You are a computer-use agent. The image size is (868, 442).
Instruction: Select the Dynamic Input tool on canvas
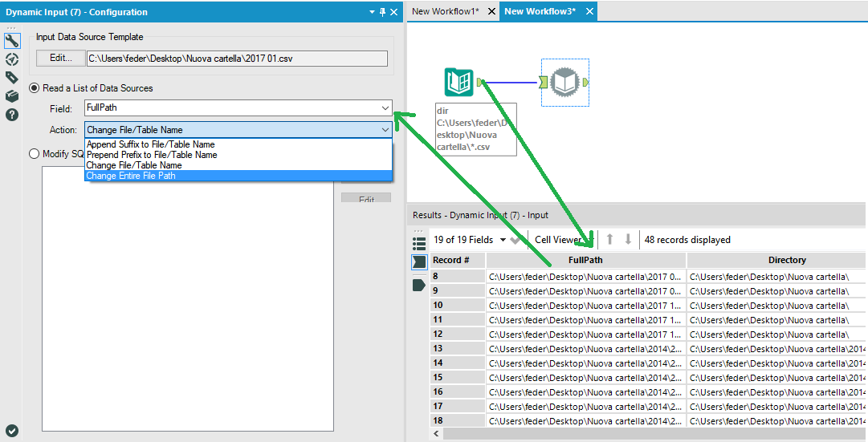[x=564, y=82]
